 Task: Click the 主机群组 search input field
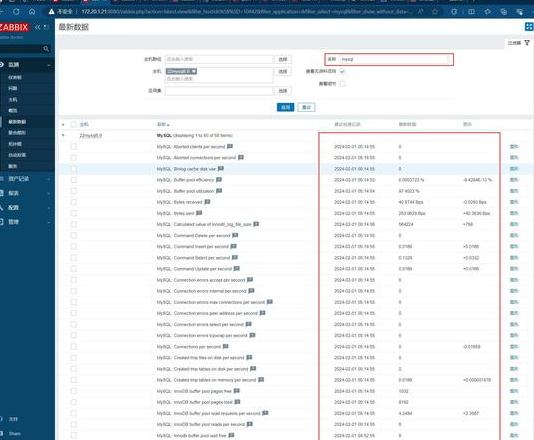pyautogui.click(x=219, y=59)
